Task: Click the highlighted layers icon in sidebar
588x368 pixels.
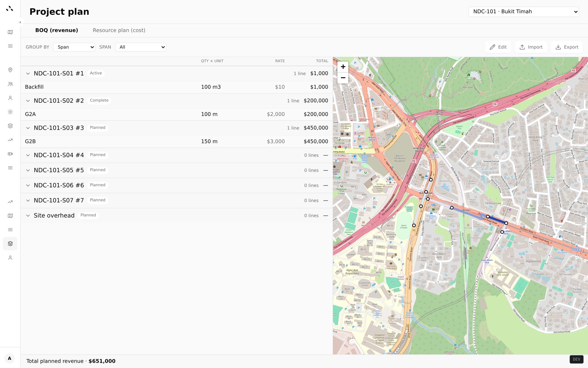Action: (10, 243)
